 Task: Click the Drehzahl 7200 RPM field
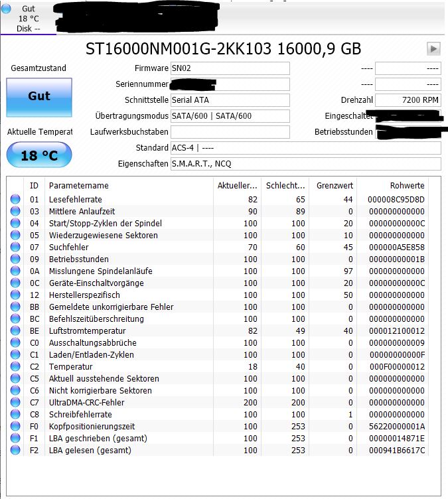(408, 100)
